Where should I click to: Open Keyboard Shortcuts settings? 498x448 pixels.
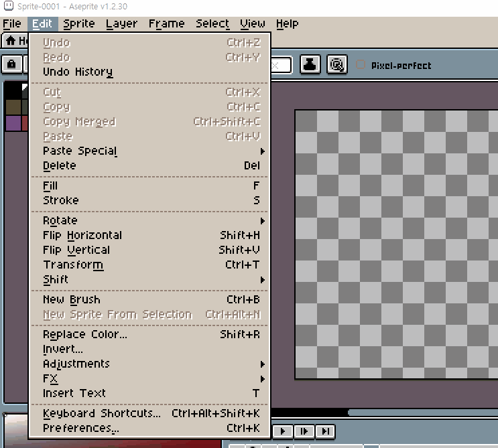point(149,413)
